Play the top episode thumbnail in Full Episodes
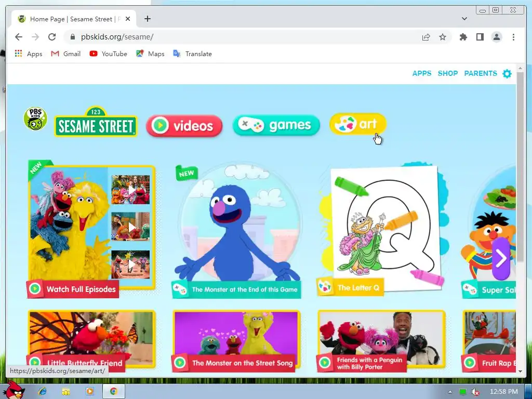This screenshot has height=399, width=532. tap(130, 190)
